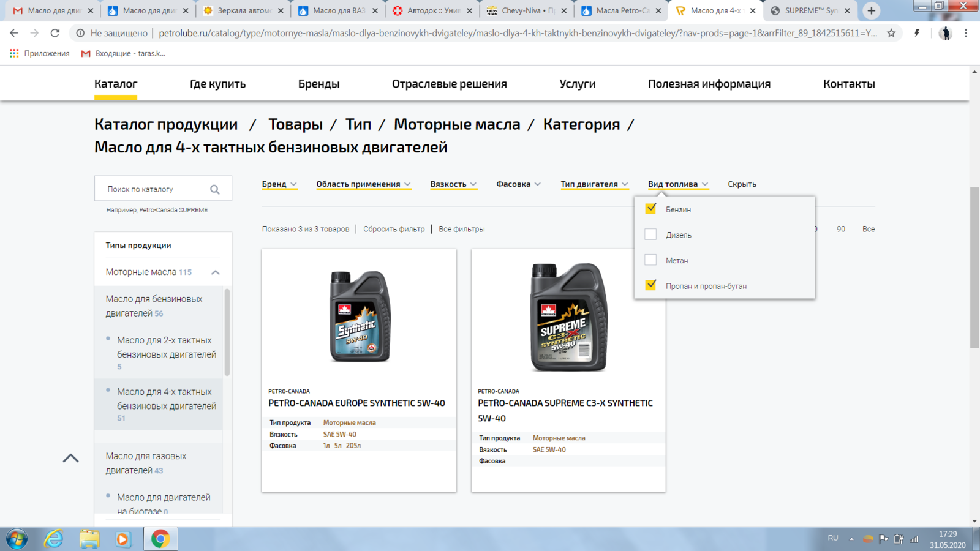Click Моторные масла breadcrumb link
Image resolution: width=980 pixels, height=551 pixels.
[x=457, y=124]
